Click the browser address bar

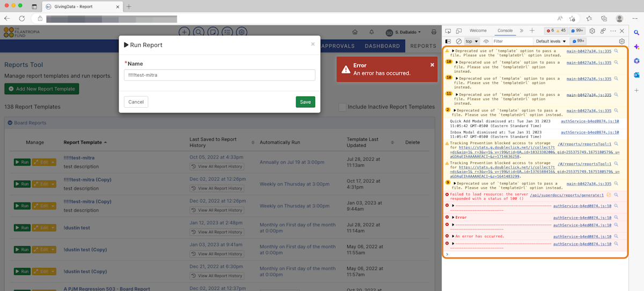298,18
